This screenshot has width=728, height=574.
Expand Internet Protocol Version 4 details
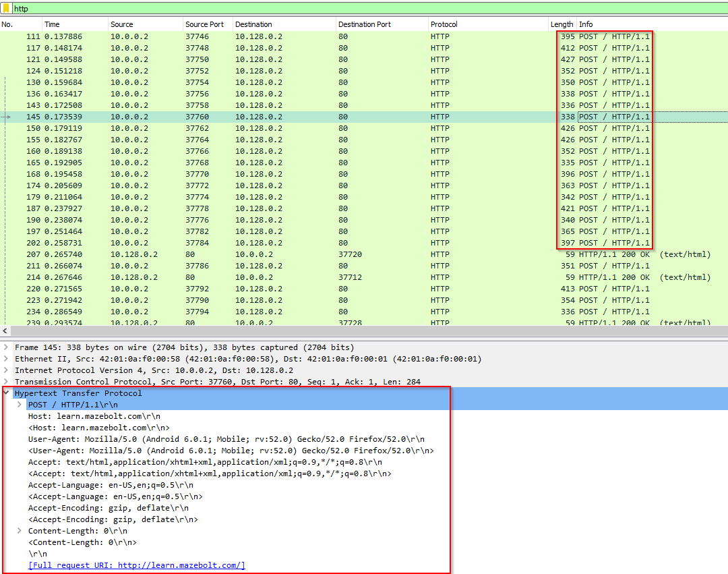click(x=6, y=370)
